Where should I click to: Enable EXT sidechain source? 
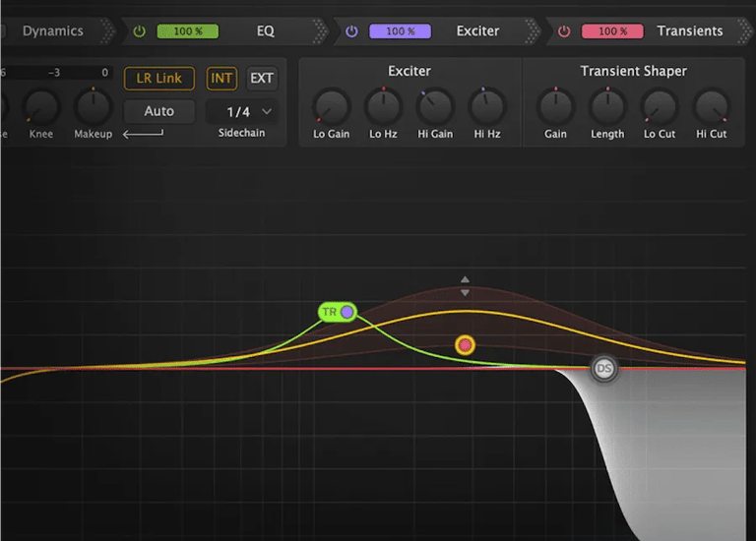[262, 78]
